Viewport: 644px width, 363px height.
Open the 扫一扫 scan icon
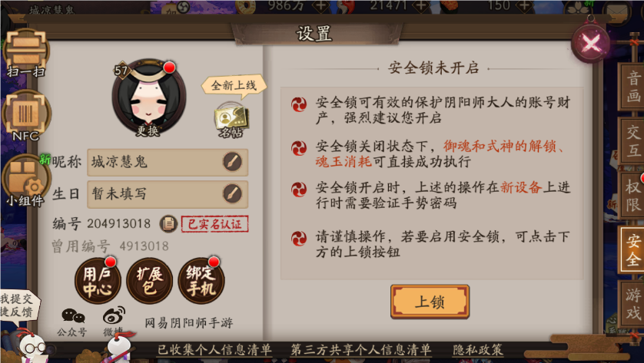25,53
